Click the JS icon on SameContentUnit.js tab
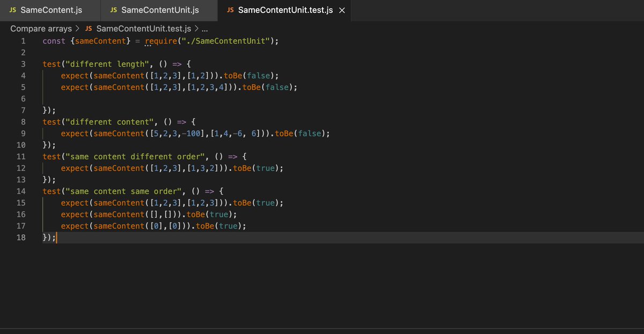Image resolution: width=644 pixels, height=334 pixels. coord(113,10)
